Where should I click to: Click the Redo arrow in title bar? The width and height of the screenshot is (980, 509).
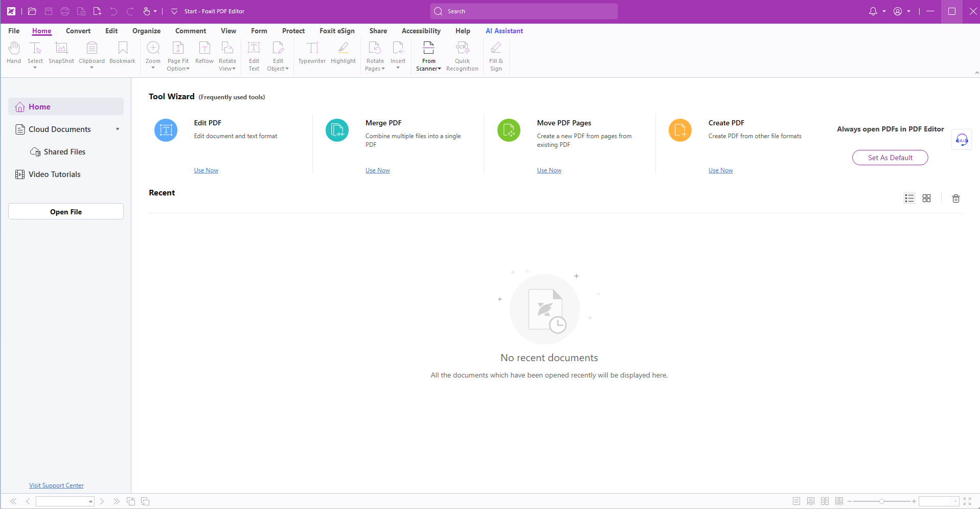tap(130, 11)
